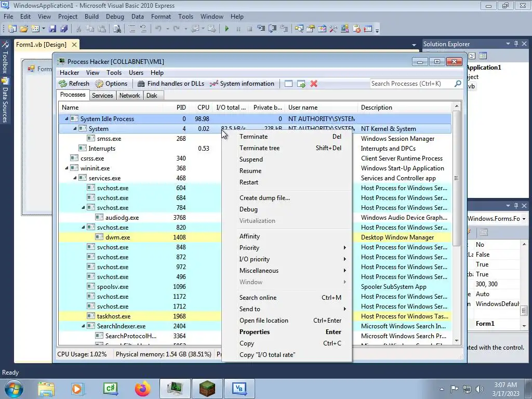
Task: Collapse svchost.exe PID 820 node
Action: pos(83,227)
